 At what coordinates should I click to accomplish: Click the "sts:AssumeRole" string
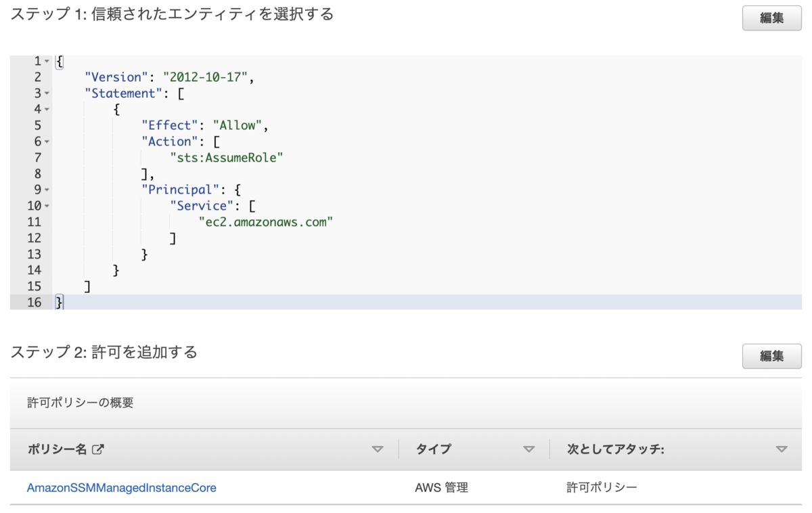pyautogui.click(x=227, y=158)
